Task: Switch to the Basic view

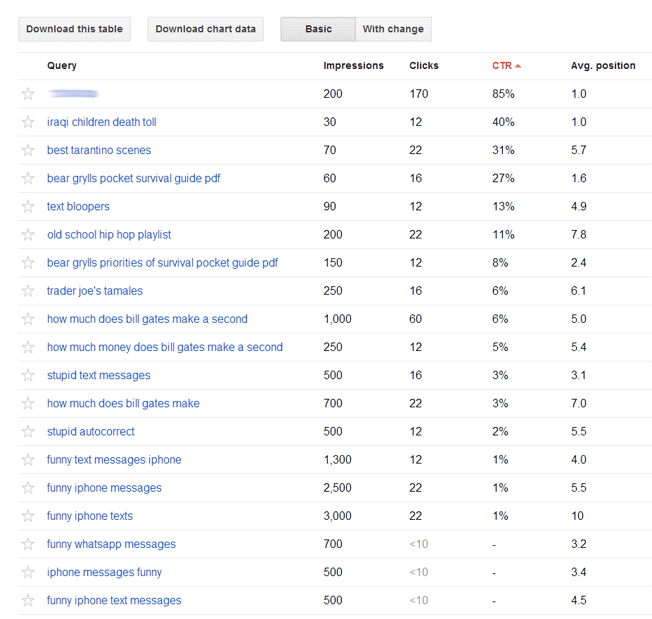Action: pyautogui.click(x=318, y=29)
